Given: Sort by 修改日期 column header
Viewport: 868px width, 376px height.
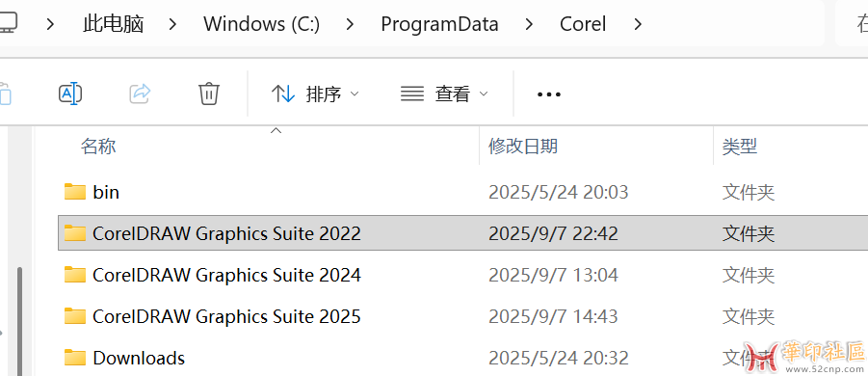Looking at the screenshot, I should pos(522,147).
